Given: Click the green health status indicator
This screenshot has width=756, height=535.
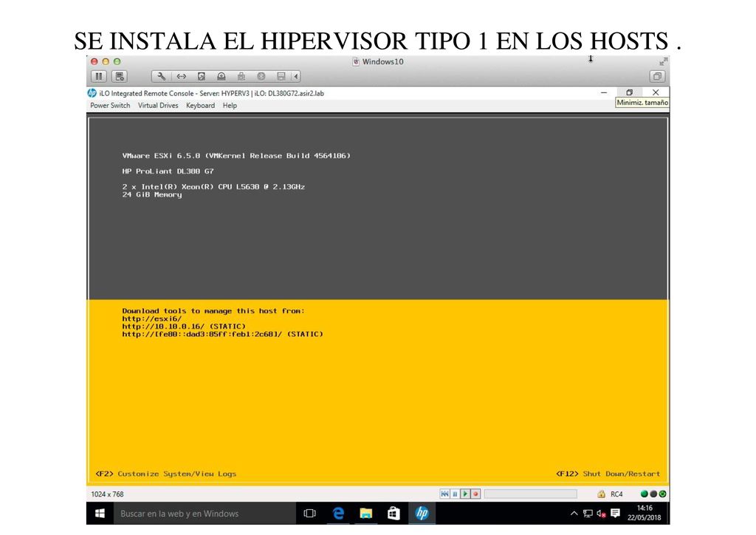Looking at the screenshot, I should (x=644, y=494).
